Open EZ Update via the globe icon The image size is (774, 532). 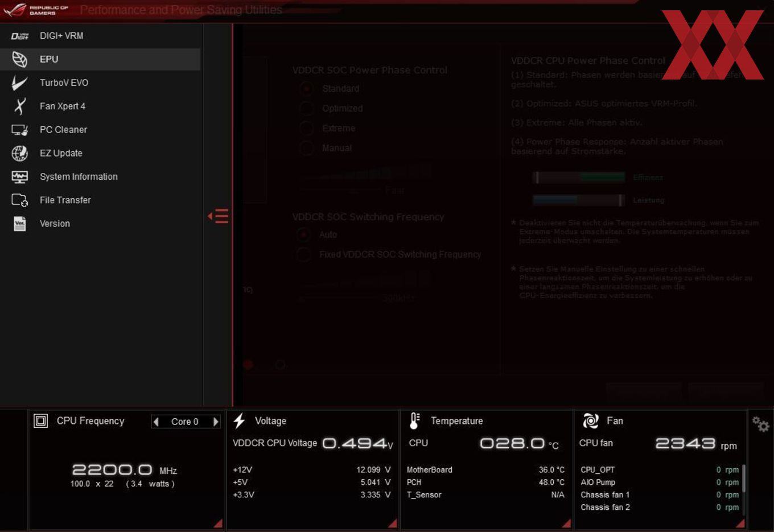coord(19,153)
